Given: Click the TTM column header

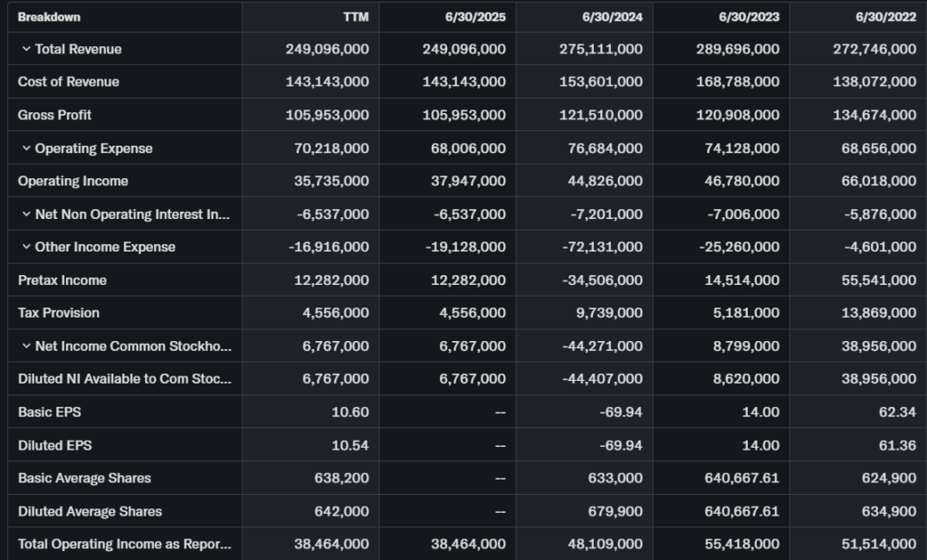Looking at the screenshot, I should (x=357, y=17).
